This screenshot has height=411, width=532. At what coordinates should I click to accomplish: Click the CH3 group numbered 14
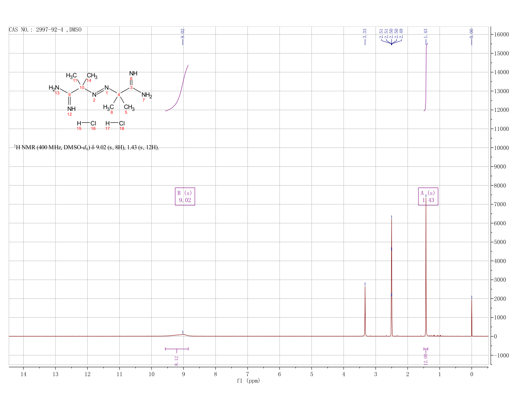(x=92, y=76)
